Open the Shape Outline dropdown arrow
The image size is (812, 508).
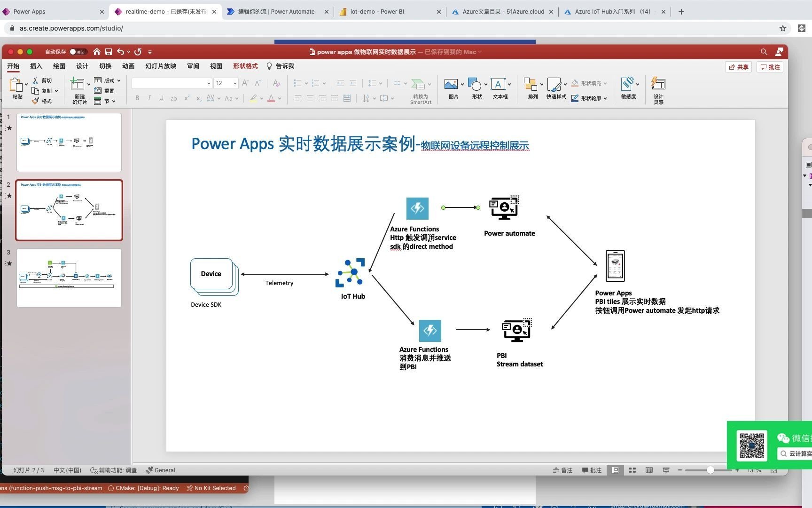click(605, 98)
